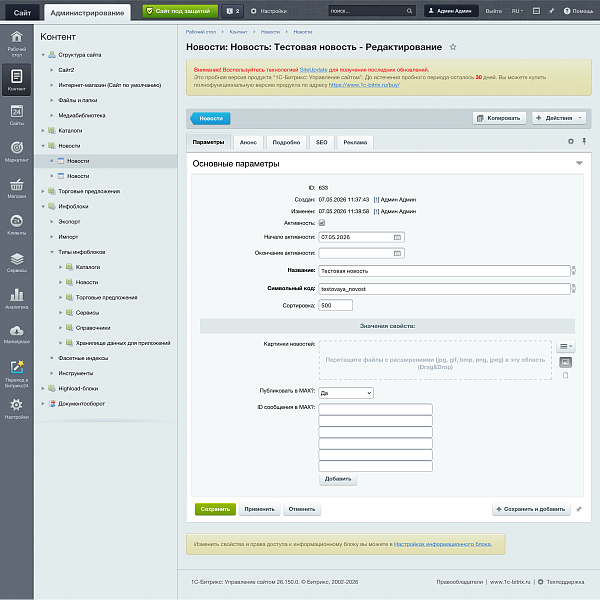Open the Marketplace sidebar section
Screen dimensions: 600x600
(17, 334)
